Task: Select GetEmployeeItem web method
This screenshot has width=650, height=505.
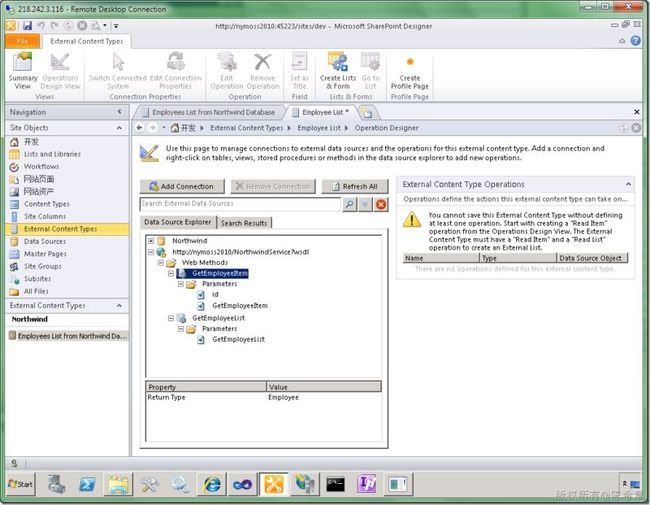Action: [220, 274]
